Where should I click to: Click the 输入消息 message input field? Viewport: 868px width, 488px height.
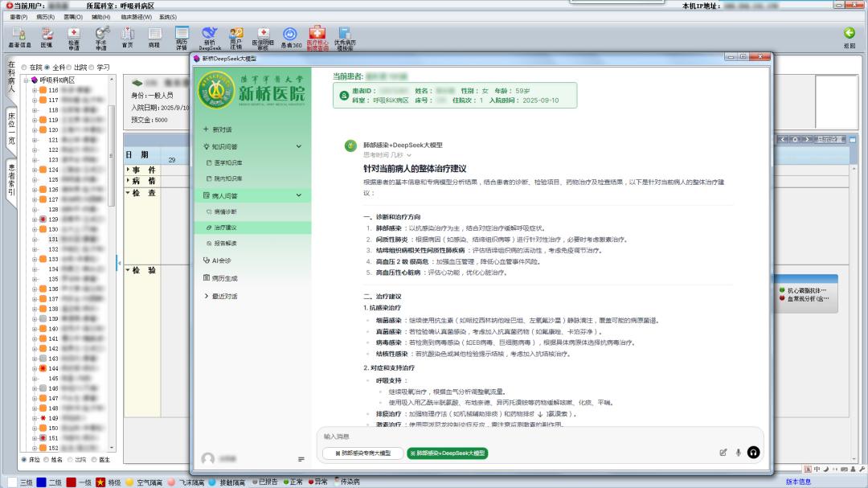[x=540, y=437]
